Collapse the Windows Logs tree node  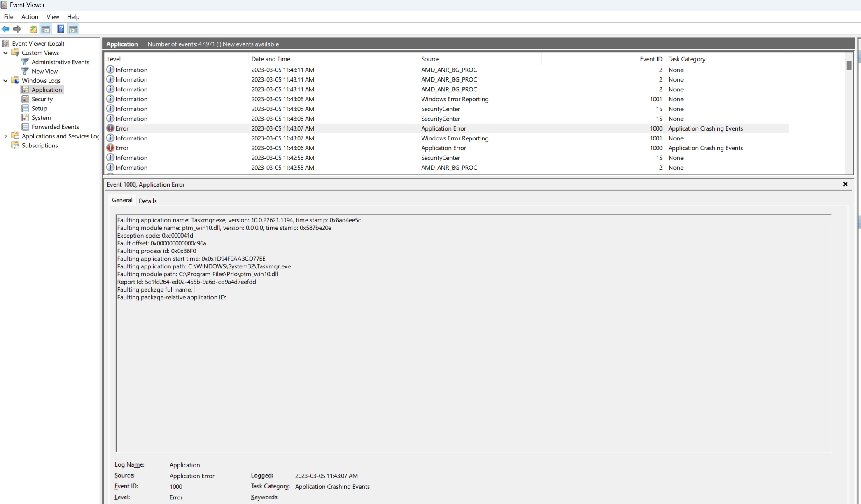click(x=5, y=81)
